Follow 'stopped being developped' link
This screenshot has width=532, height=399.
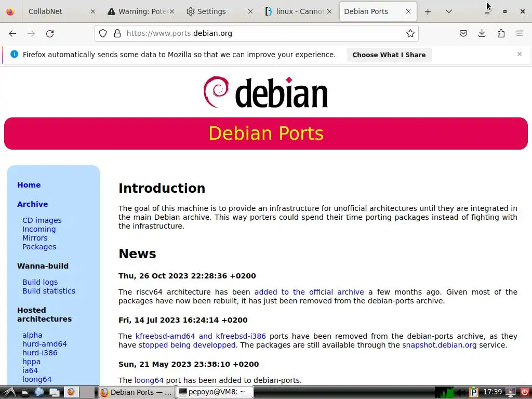[x=187, y=345]
